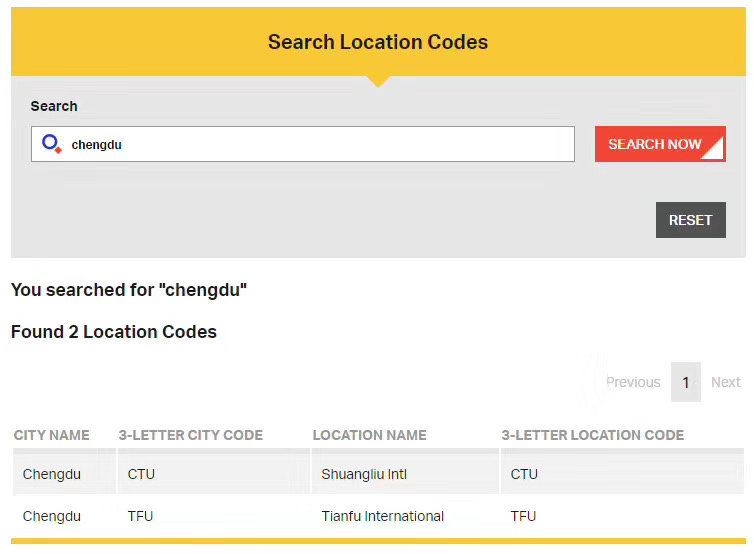The image size is (754, 554).
Task: Click Chengdu in the second row
Action: point(52,516)
